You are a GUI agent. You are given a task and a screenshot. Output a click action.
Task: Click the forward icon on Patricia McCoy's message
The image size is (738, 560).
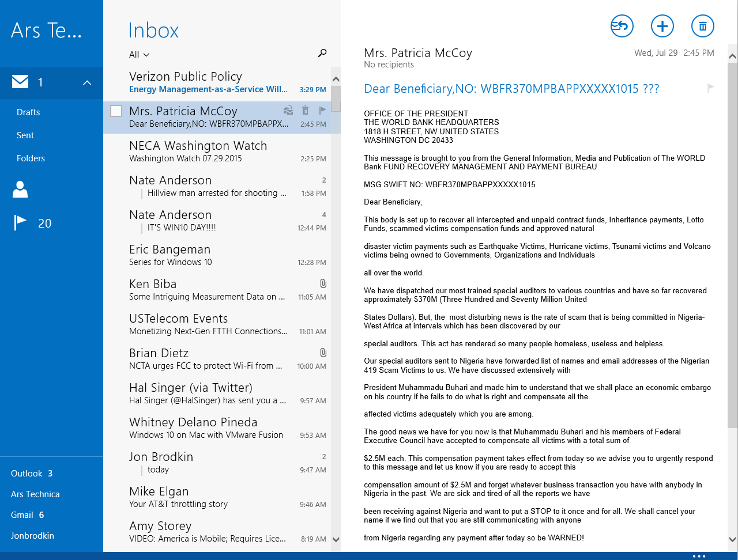point(288,110)
